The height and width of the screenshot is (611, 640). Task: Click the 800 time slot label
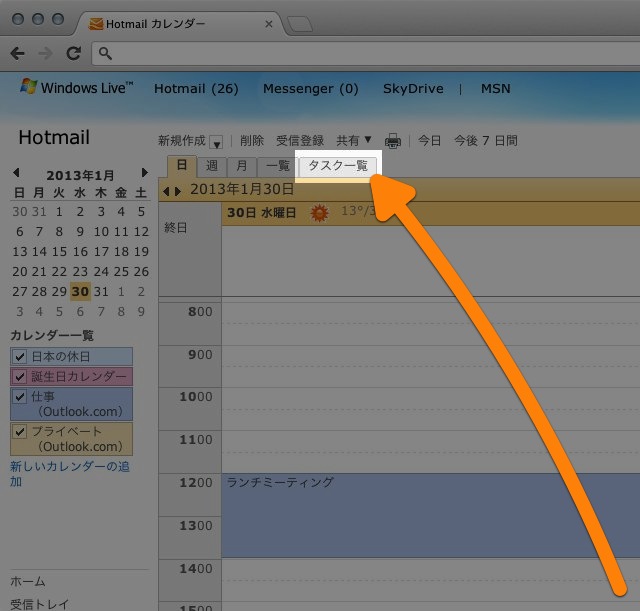[x=200, y=312]
